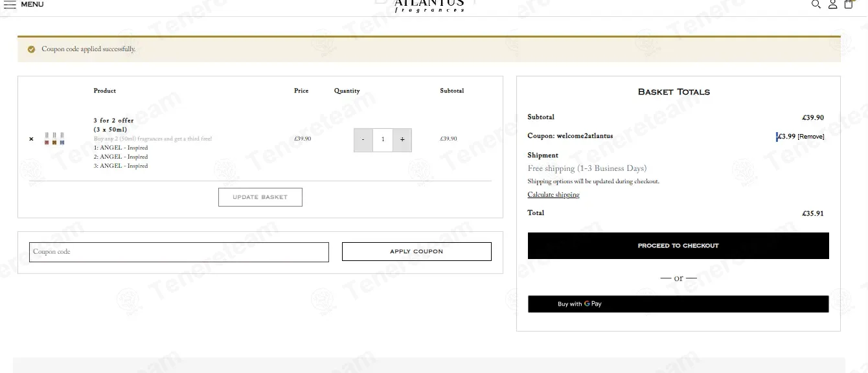Select 'Coupon code applied successfully.' message

coord(88,49)
